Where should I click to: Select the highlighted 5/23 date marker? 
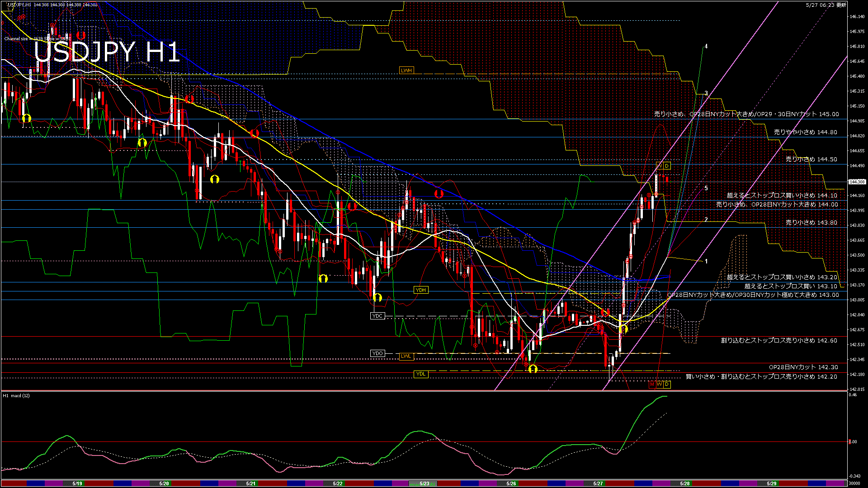click(424, 483)
